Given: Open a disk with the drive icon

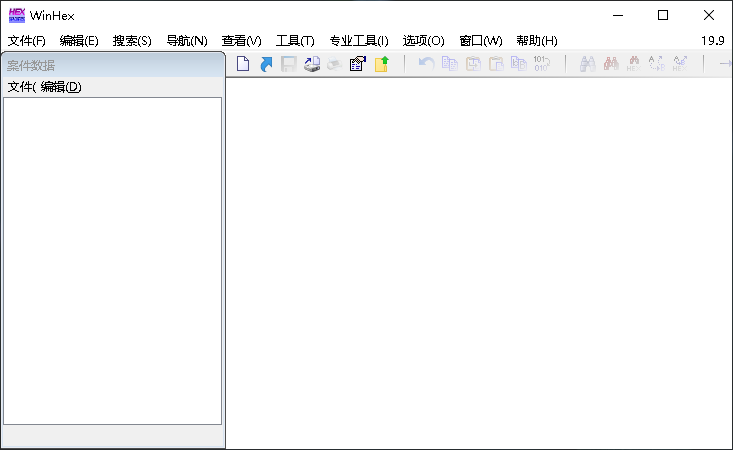Looking at the screenshot, I should pos(312,64).
